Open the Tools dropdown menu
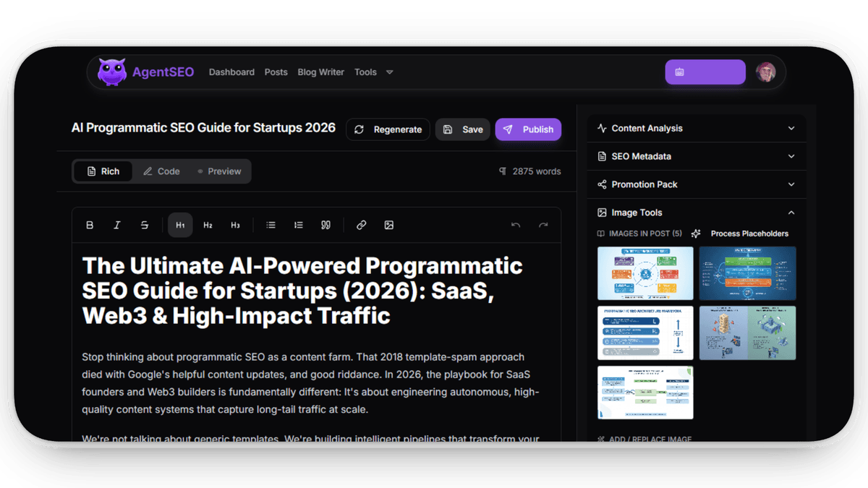Viewport: 868px width, 488px height. [x=373, y=72]
